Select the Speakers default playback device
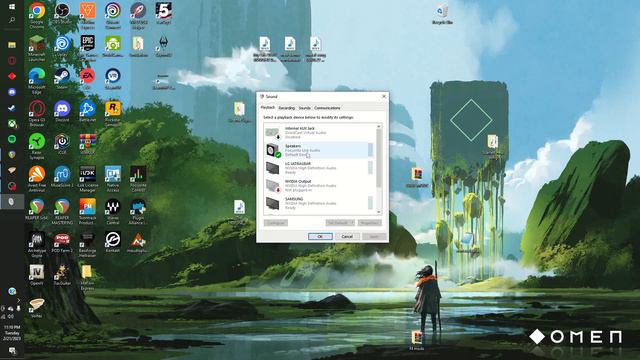The height and width of the screenshot is (360, 640). pyautogui.click(x=320, y=150)
